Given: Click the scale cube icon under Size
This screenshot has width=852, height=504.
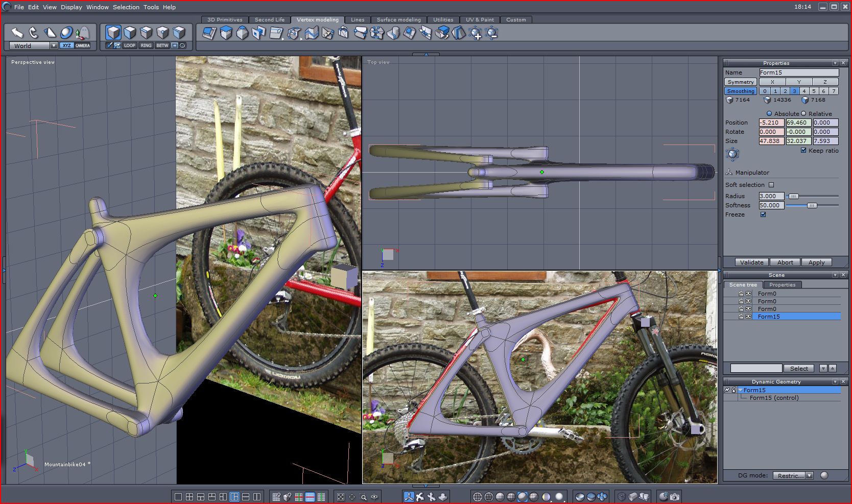Looking at the screenshot, I should pyautogui.click(x=732, y=154).
